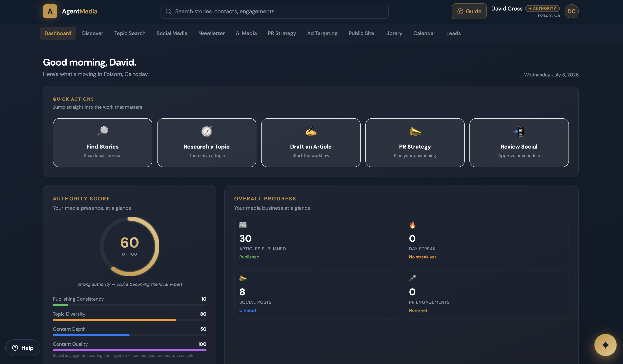623x364 pixels.
Task: Focus the search stories, contacts, engagements field
Action: pos(274,11)
